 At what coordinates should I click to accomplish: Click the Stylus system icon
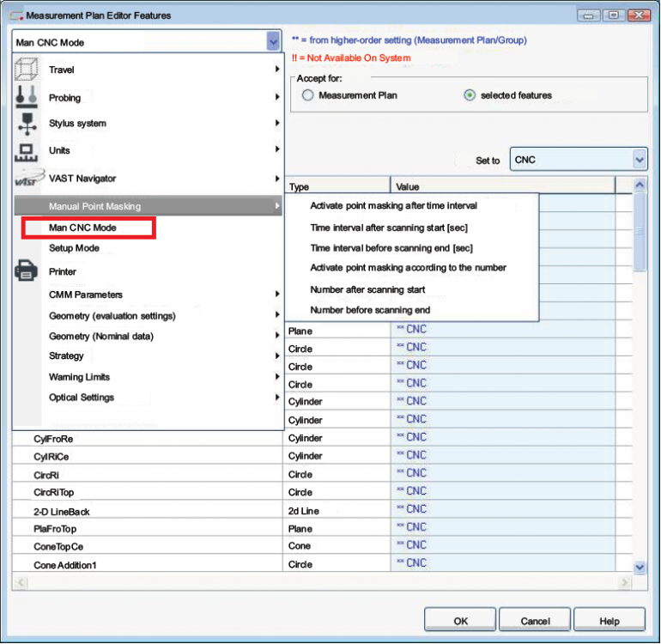pyautogui.click(x=26, y=124)
